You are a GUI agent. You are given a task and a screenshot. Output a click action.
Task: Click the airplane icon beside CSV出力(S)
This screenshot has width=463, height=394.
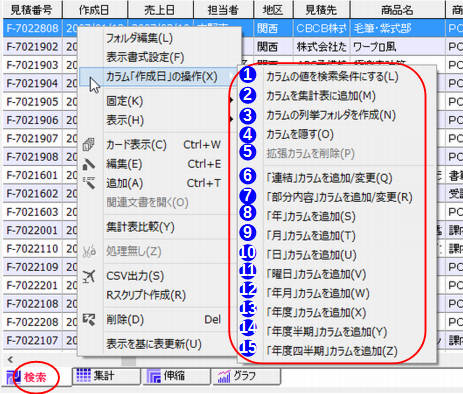[x=89, y=276]
